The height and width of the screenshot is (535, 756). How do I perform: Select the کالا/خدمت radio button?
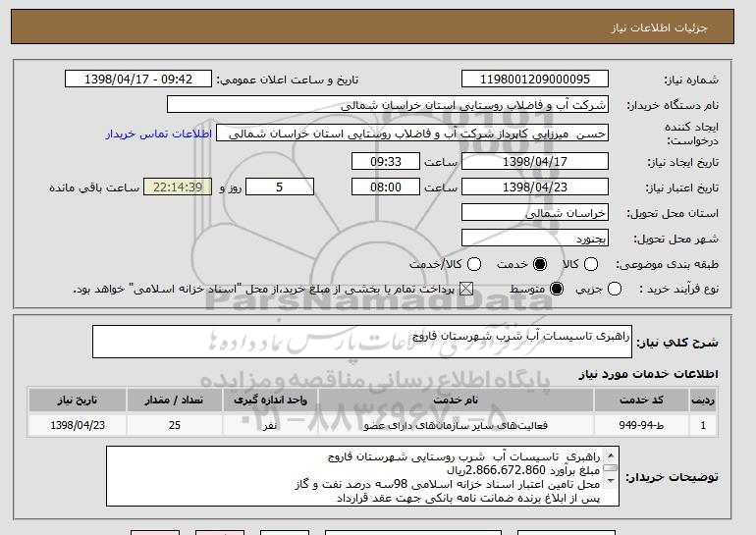(474, 264)
